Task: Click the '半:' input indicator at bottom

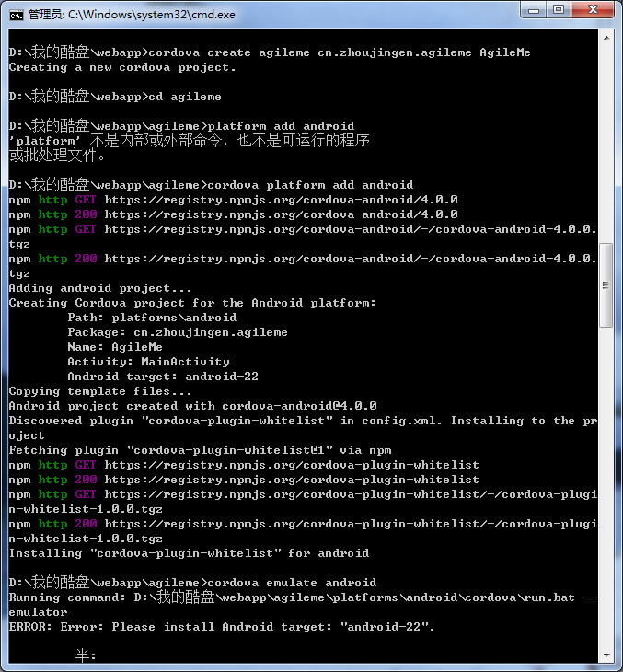Action: (x=86, y=655)
